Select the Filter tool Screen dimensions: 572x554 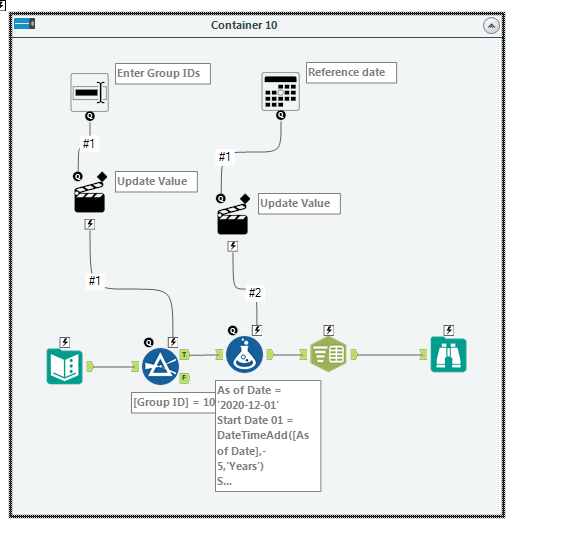pos(160,366)
